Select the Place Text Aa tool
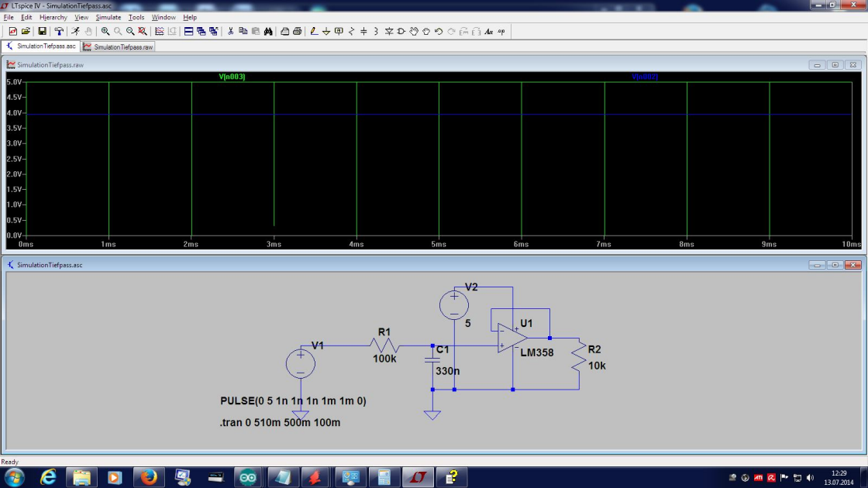 click(489, 32)
